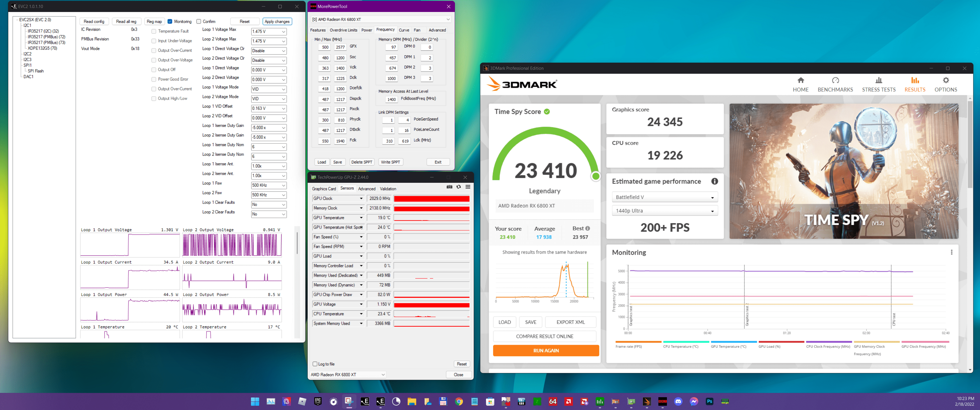
Task: Open Notepad icon on taskbar
Action: (474, 401)
